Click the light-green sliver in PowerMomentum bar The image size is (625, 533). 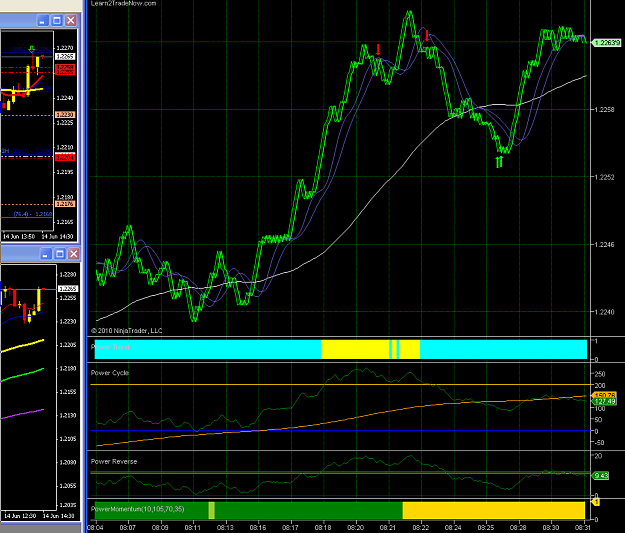coord(212,511)
